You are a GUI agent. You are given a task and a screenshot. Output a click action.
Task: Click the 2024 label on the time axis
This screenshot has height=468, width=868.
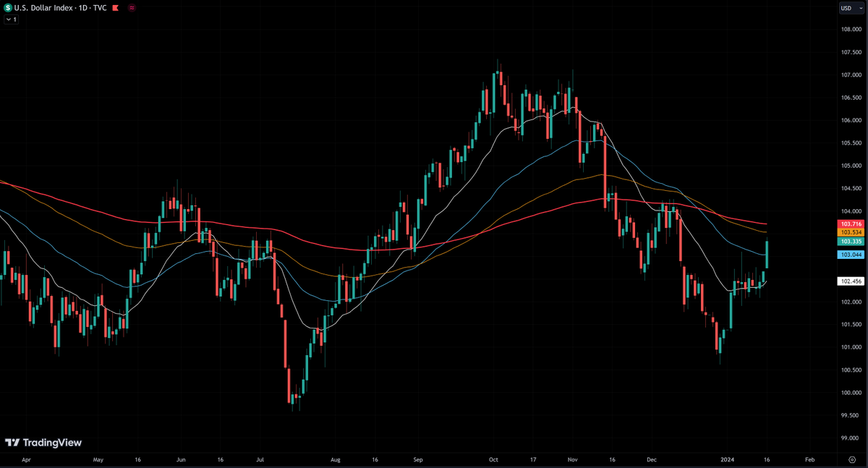[728, 459]
